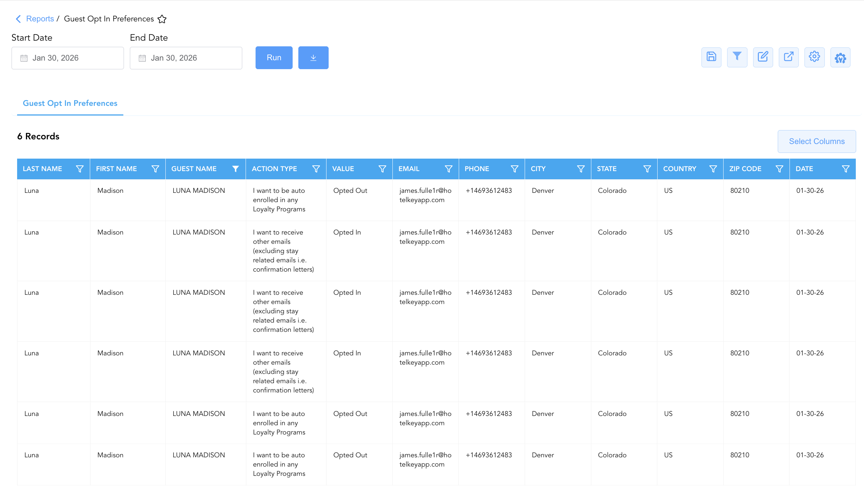Click the first row's phone +14693612483
864x504 pixels.
[489, 191]
